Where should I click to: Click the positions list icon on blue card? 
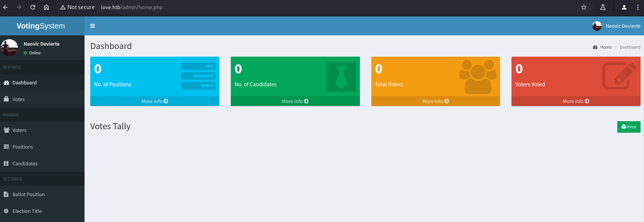(198, 76)
